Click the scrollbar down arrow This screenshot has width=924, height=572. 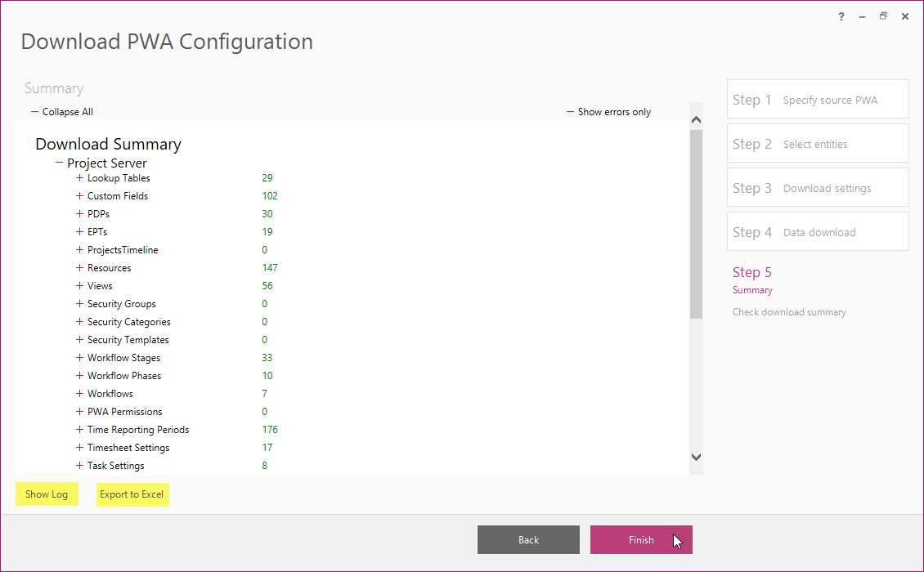[696, 457]
